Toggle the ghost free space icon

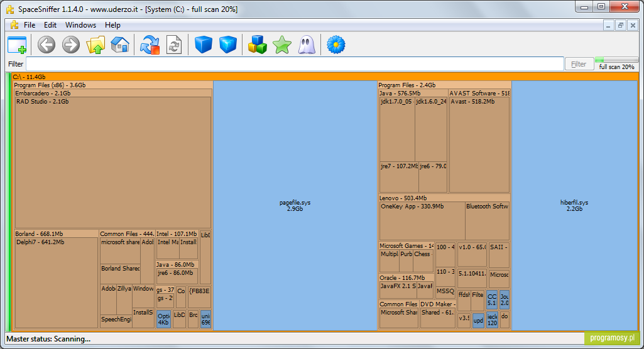(307, 45)
